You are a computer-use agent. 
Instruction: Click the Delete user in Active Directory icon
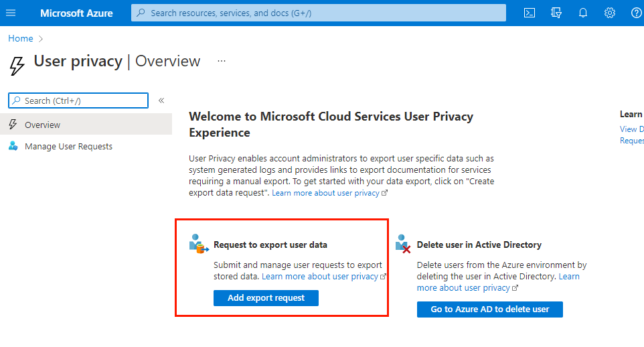pos(402,244)
